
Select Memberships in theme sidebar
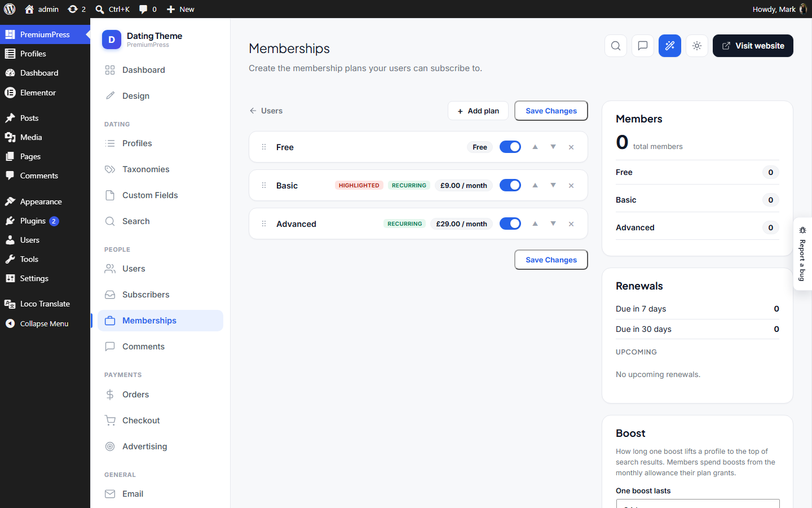click(x=160, y=321)
